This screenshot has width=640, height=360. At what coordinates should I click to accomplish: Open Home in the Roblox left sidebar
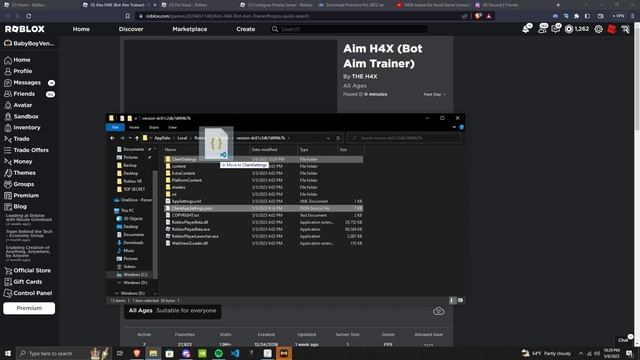(x=17, y=60)
